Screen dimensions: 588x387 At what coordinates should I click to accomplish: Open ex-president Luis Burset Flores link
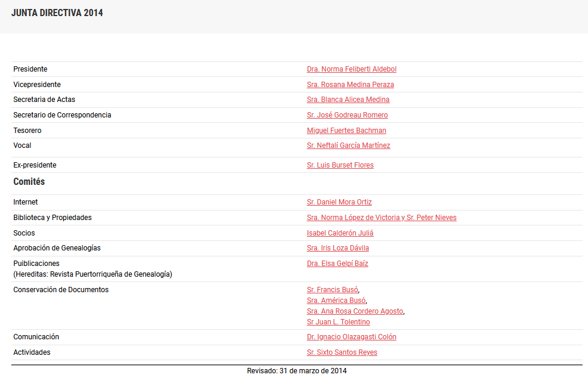coord(340,165)
